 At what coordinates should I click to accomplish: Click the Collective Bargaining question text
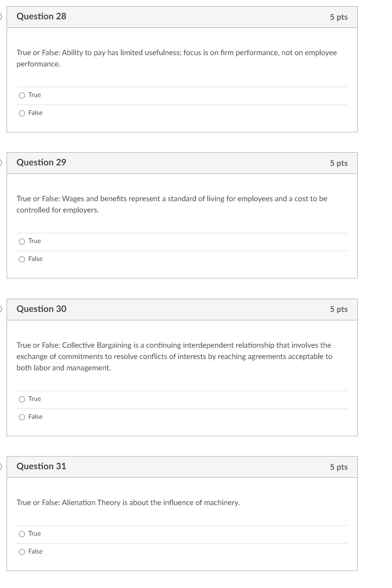pyautogui.click(x=174, y=357)
